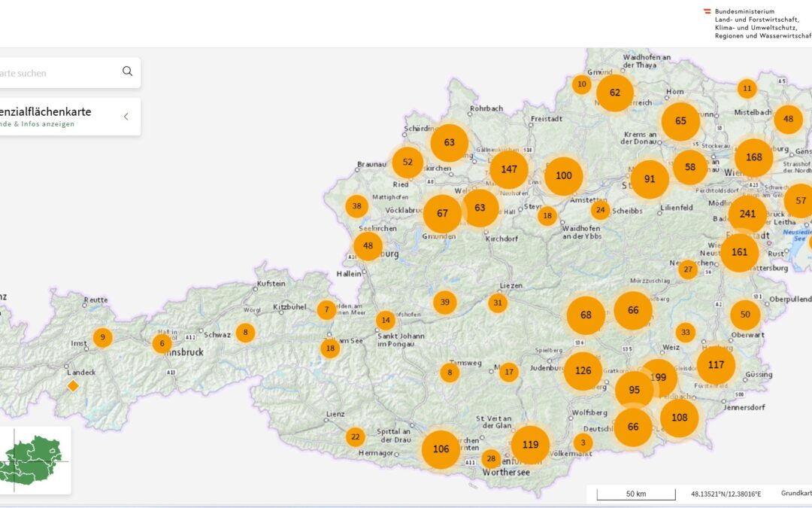Click the 9 cluster near Imst

[102, 337]
